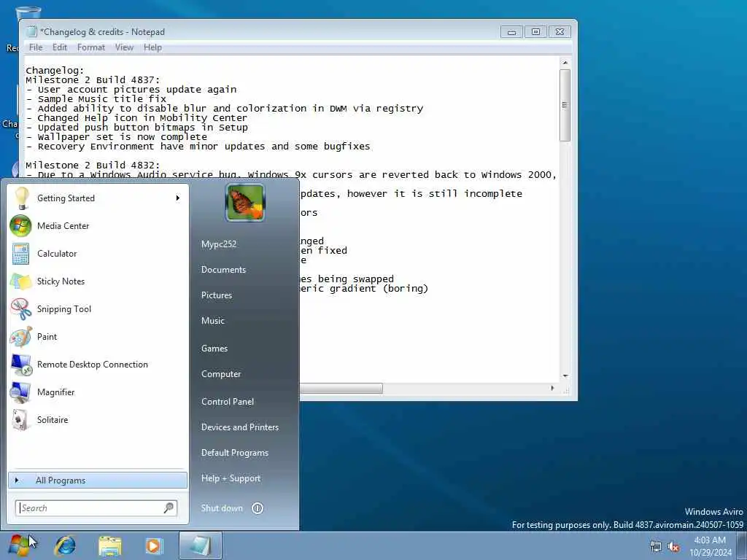Open the Calculator app icon
The width and height of the screenshot is (747, 560).
point(20,253)
